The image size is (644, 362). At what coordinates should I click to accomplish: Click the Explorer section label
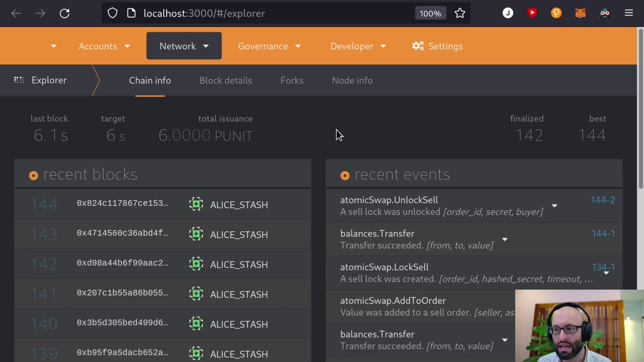[x=49, y=80]
